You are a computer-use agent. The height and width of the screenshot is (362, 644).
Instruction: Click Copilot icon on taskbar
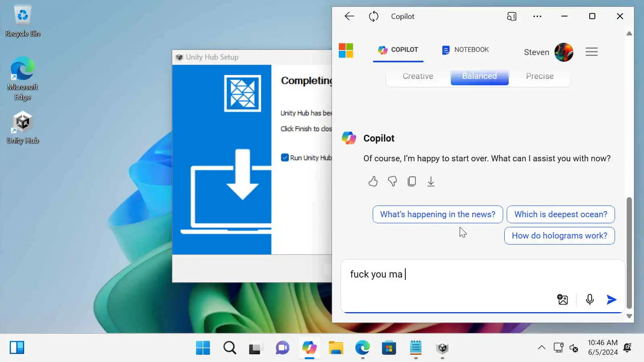tap(309, 348)
